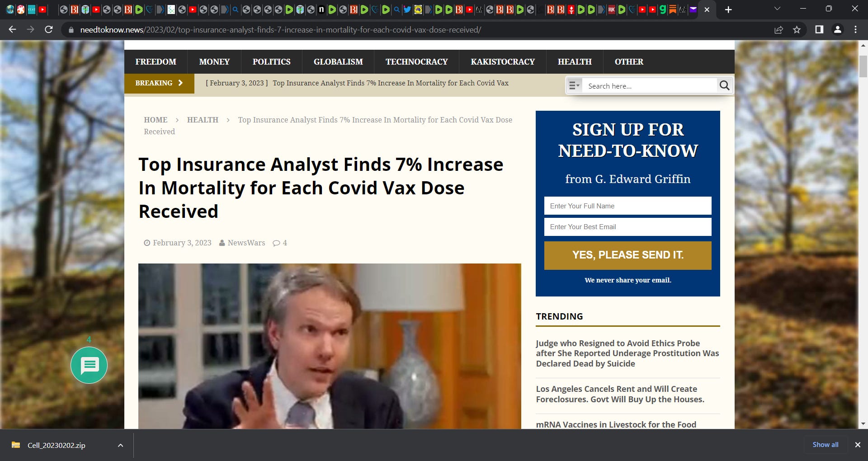
Task: Bookmark this page with the star icon
Action: pos(797,30)
